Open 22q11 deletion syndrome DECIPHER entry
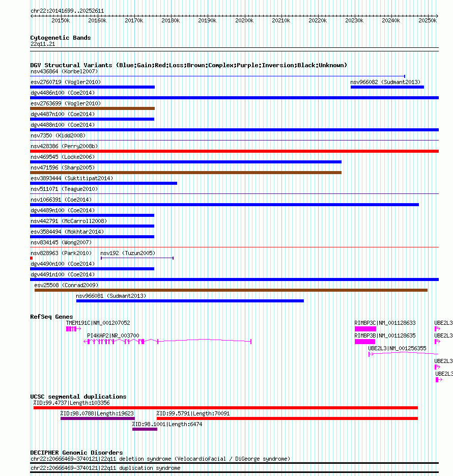Screen dimensions: 453x476 (160, 459)
